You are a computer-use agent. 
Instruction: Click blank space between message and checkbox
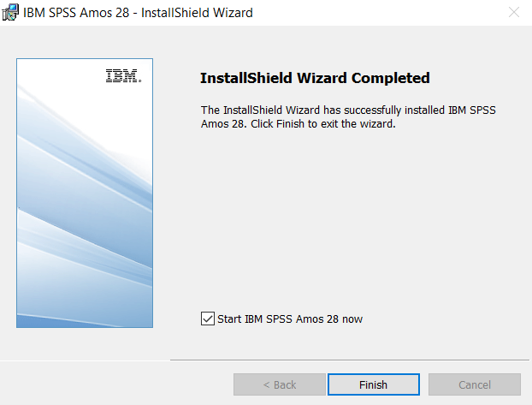pyautogui.click(x=359, y=223)
